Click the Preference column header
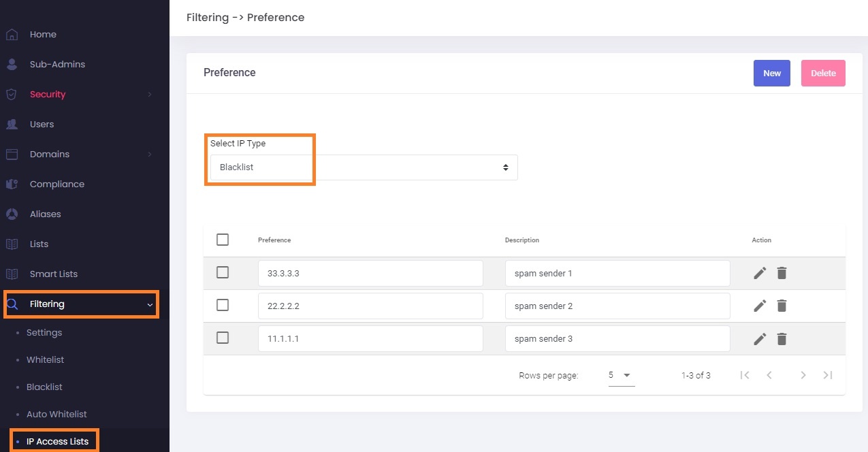This screenshot has width=868, height=452. click(274, 240)
